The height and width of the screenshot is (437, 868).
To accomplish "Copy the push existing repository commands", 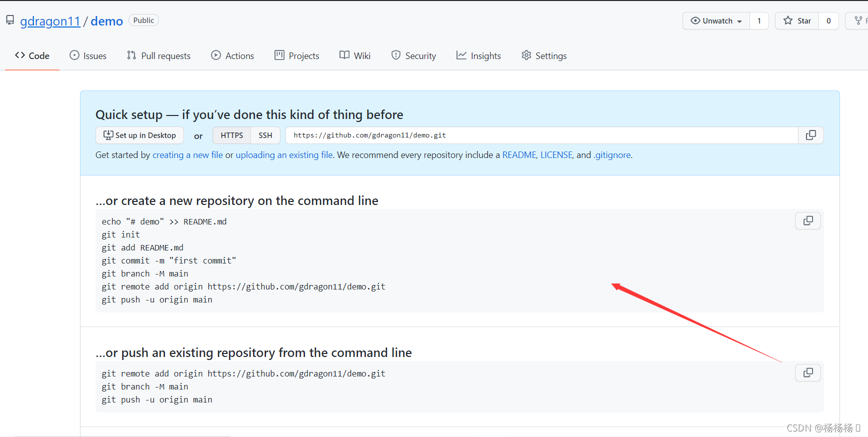I will pyautogui.click(x=808, y=372).
